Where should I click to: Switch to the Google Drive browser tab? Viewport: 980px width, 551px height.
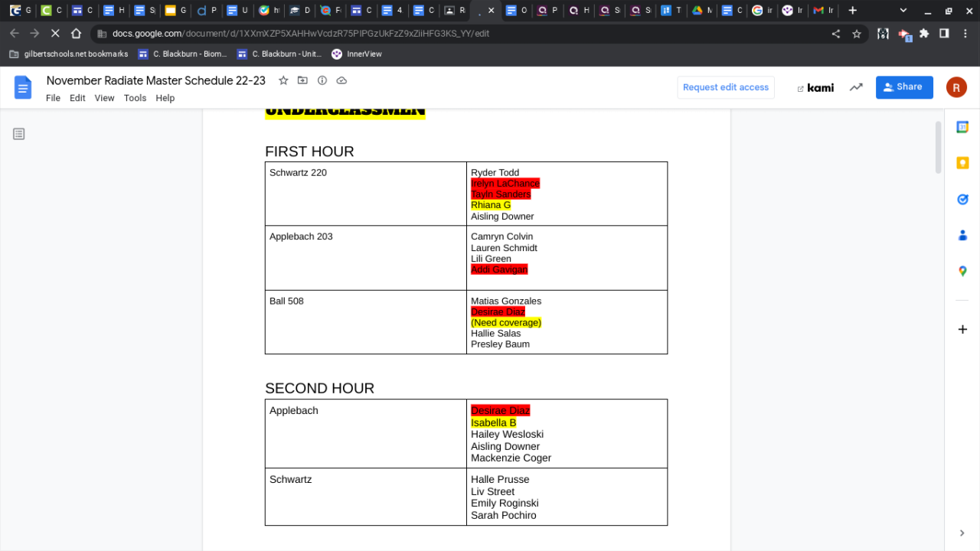pos(701,11)
